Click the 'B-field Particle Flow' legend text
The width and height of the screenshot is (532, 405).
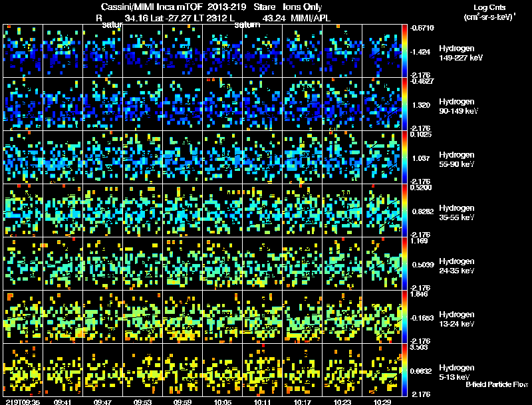(497, 384)
